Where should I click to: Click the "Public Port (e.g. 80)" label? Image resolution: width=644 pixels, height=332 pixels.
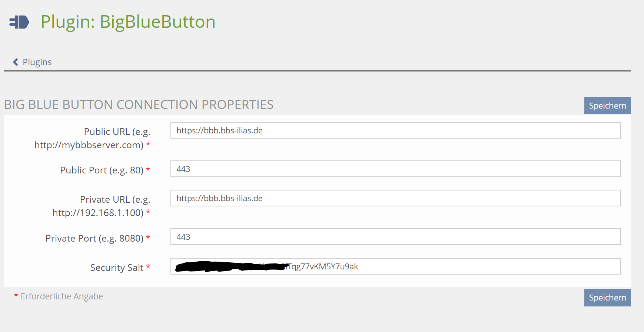tap(102, 170)
